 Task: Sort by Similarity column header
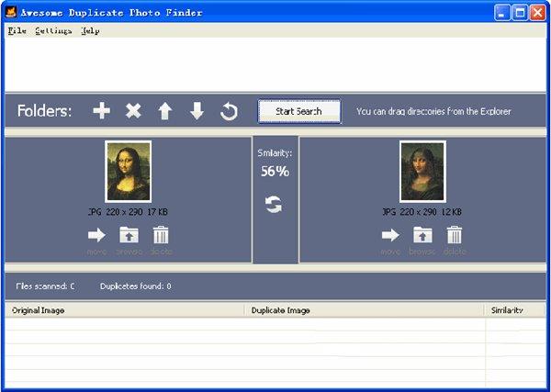coord(515,310)
